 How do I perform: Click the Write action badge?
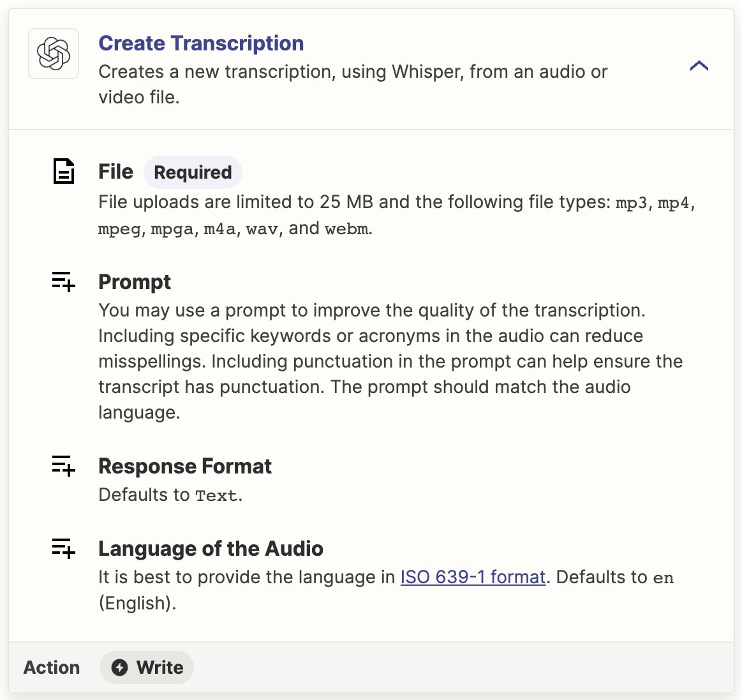[147, 667]
